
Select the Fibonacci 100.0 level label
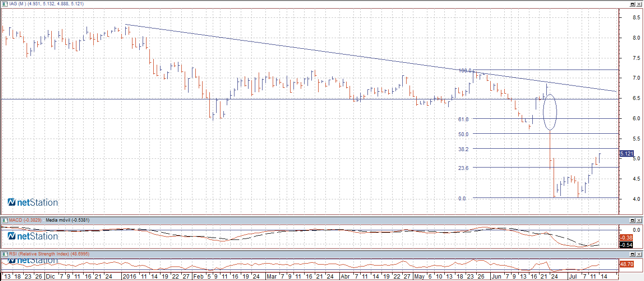[x=465, y=70]
